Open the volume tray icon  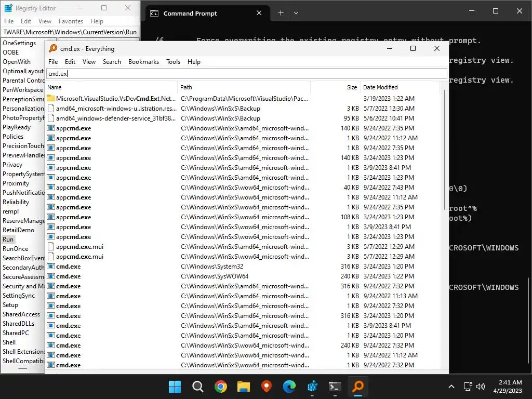tap(481, 387)
